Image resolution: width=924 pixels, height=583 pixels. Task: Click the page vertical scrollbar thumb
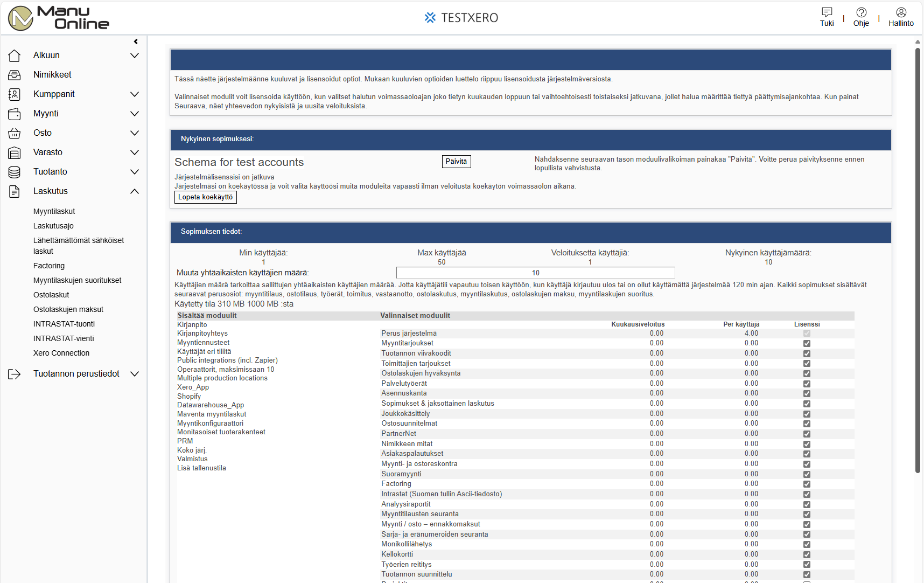[x=918, y=260]
